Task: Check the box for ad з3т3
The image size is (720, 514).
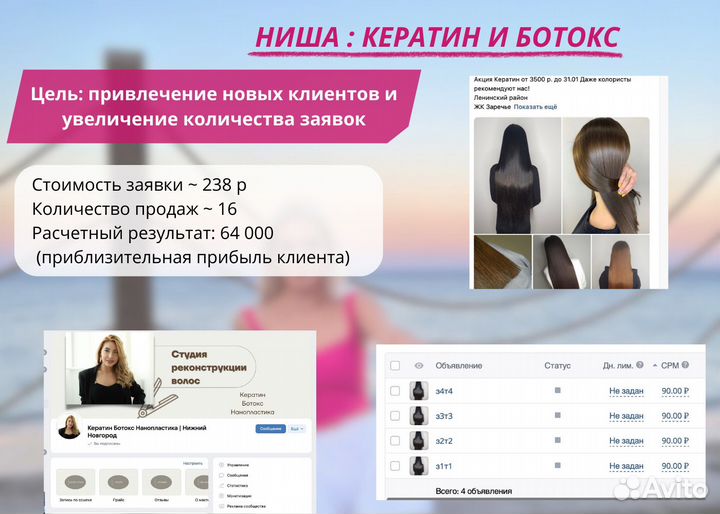Action: point(395,416)
